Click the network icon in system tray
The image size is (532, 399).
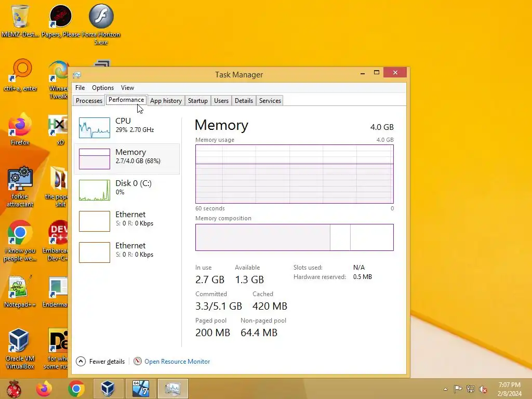(471, 389)
